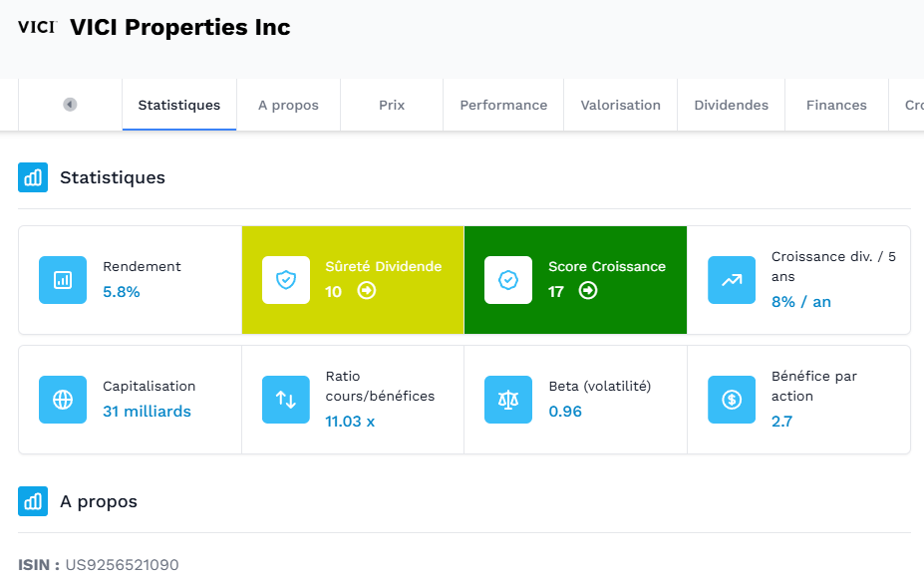Screen dimensions: 924x582
Task: Open Sûreté Dividende details arrow
Action: click(x=367, y=290)
